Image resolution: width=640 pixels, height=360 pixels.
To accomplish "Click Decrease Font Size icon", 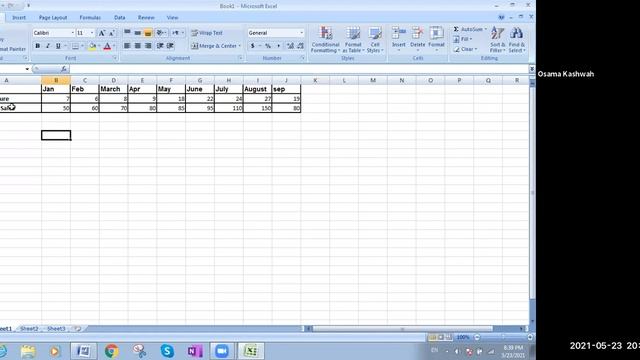I will (111, 33).
